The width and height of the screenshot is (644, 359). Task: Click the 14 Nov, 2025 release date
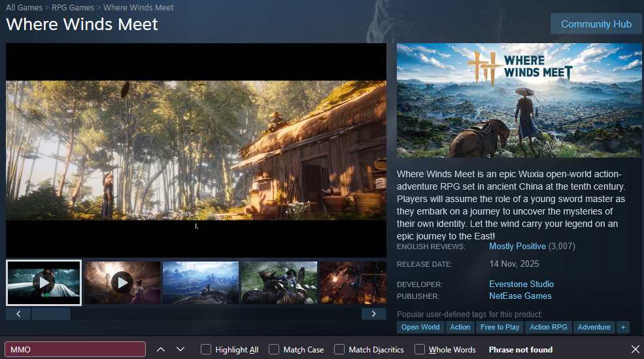pyautogui.click(x=514, y=264)
